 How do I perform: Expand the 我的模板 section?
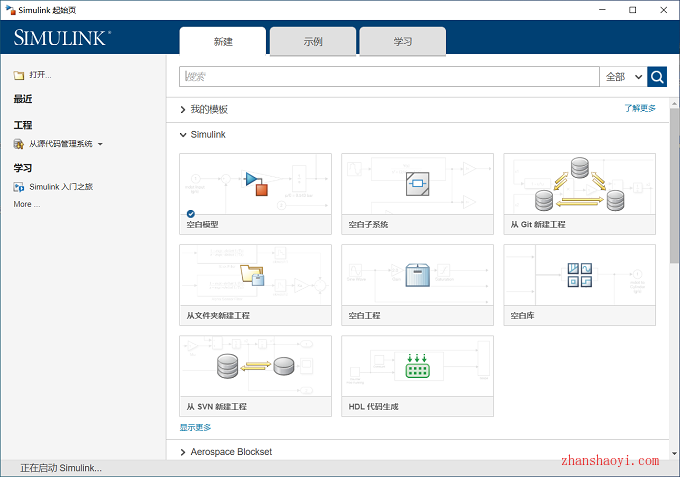coord(183,110)
